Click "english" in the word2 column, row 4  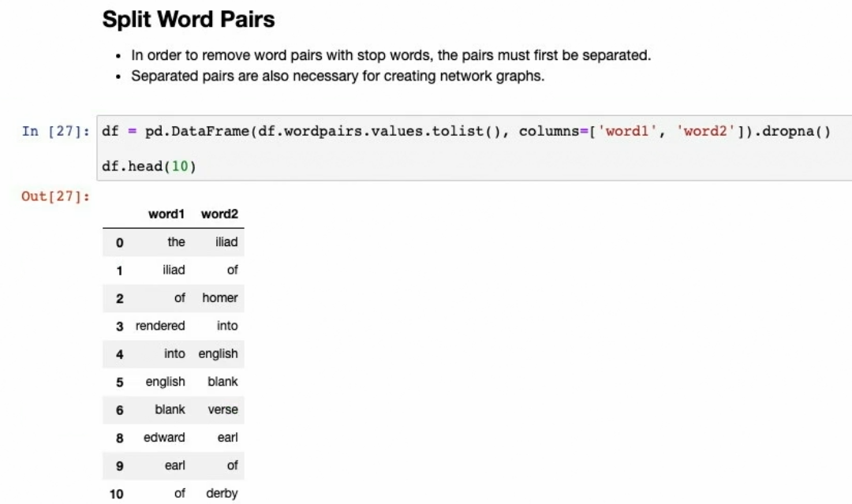(x=218, y=353)
